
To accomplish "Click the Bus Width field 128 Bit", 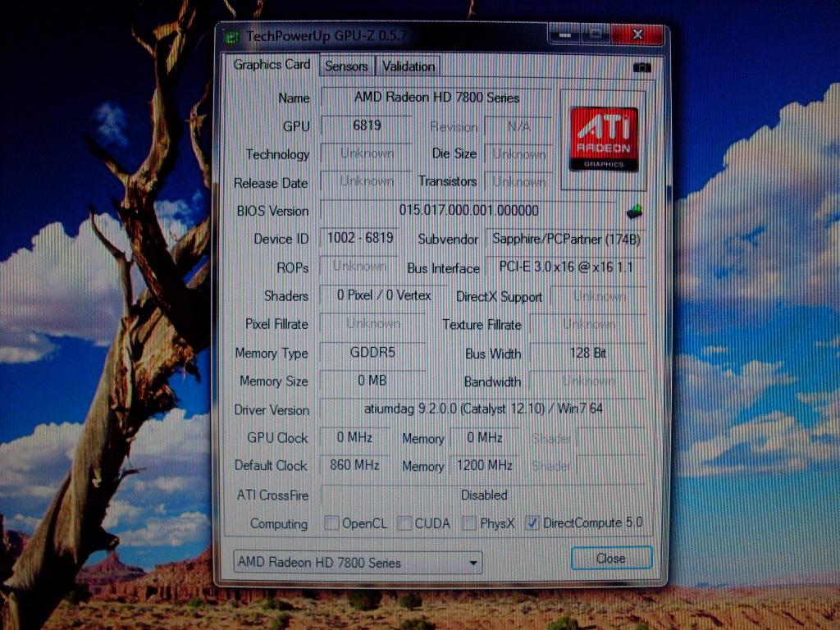I will 587,353.
